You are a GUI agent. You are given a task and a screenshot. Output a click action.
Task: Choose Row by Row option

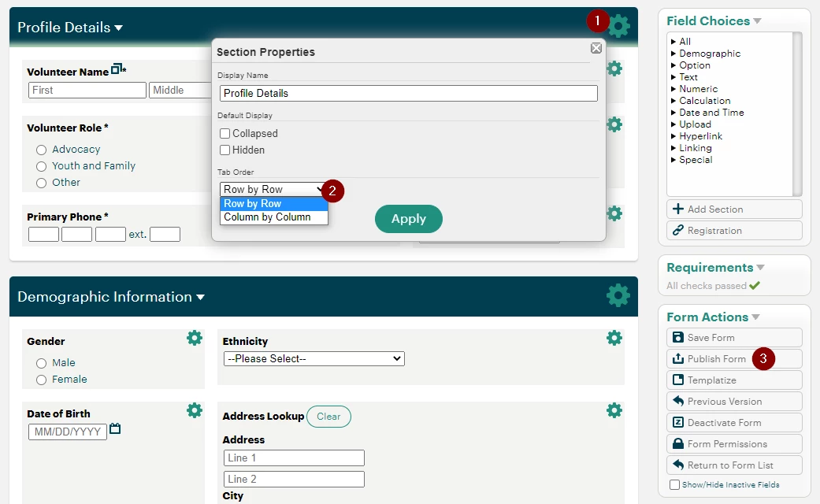click(273, 203)
